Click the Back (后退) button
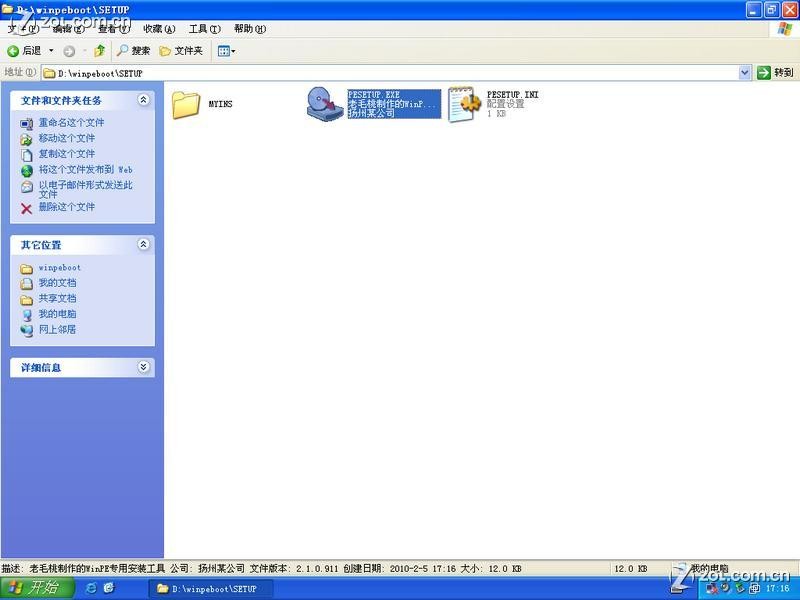 coord(24,51)
